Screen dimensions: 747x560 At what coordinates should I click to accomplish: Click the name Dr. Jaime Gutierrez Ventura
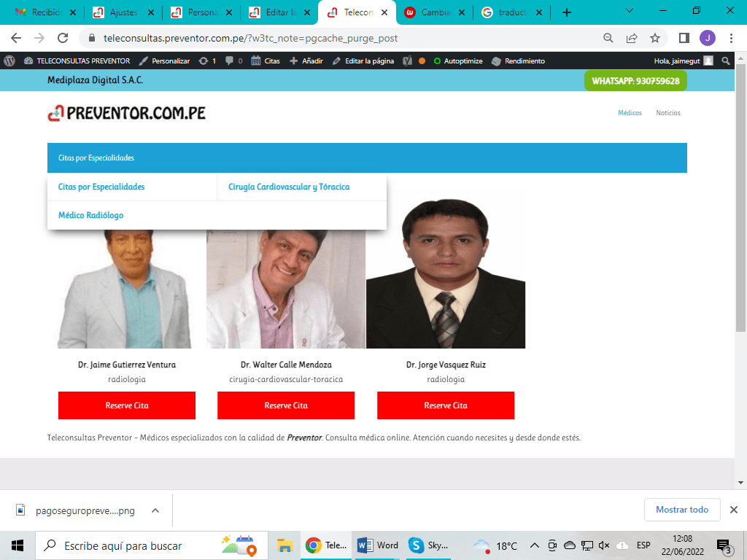point(127,365)
